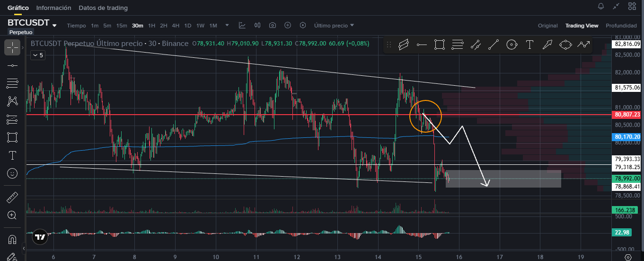The image size is (644, 261).
Task: Click the red 80,807.23 price label
Action: (627, 115)
